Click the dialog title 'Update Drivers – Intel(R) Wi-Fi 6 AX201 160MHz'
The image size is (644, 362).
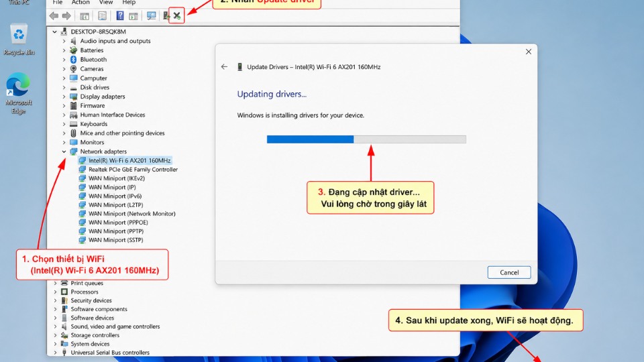coord(314,67)
